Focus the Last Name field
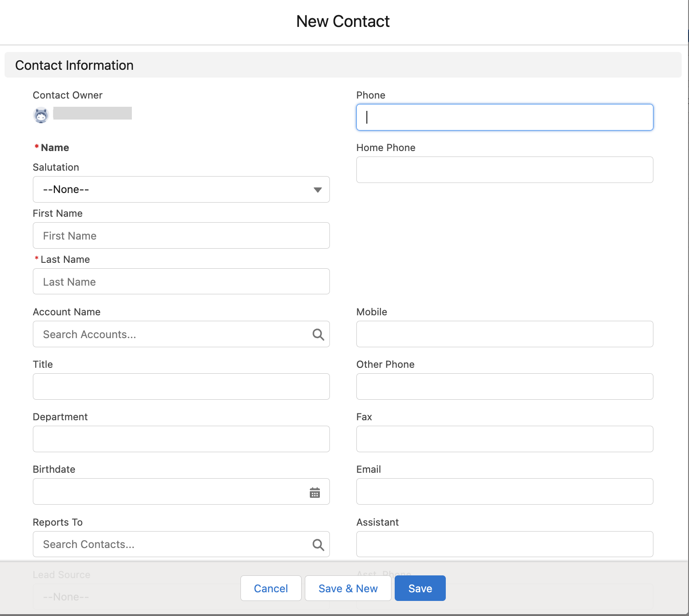 coord(181,282)
